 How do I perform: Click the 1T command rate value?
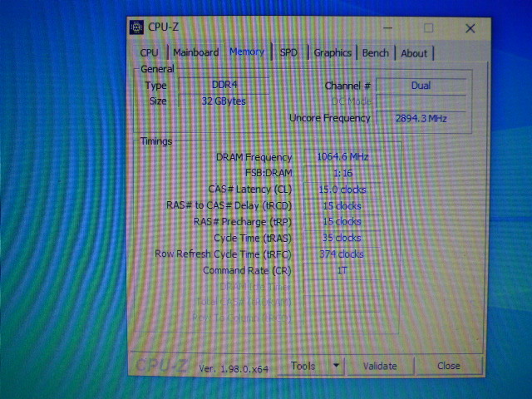342,270
